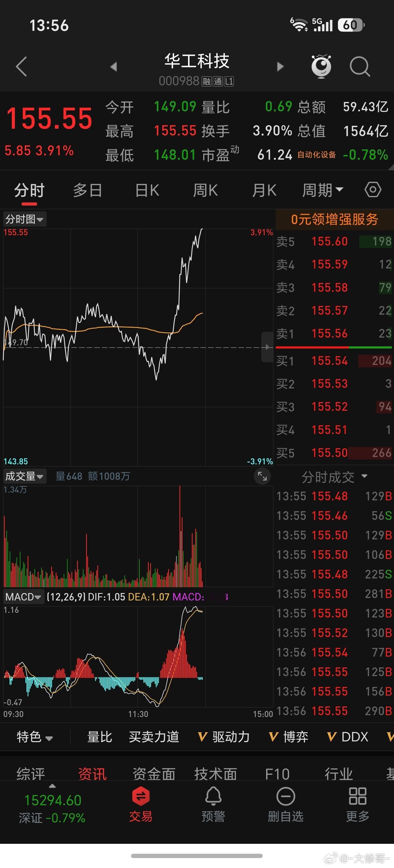This screenshot has width=394, height=868.
Task: Select the 买卖力道 indicator
Action: click(154, 737)
